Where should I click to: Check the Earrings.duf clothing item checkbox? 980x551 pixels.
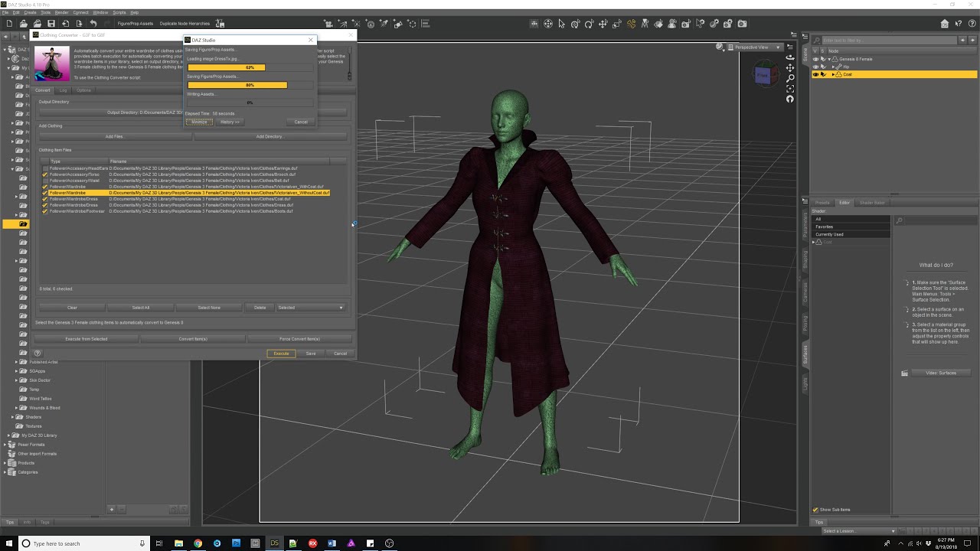[x=44, y=168]
